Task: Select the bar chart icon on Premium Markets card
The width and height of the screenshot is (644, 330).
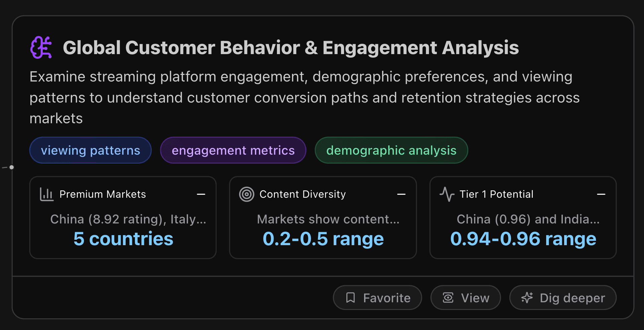Action: pyautogui.click(x=46, y=194)
